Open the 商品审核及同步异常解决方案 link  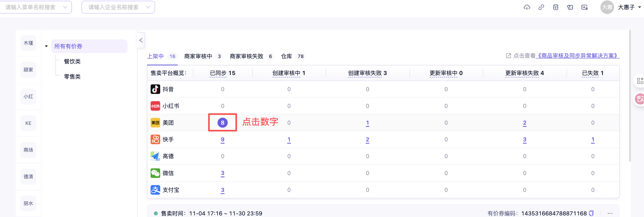point(577,56)
